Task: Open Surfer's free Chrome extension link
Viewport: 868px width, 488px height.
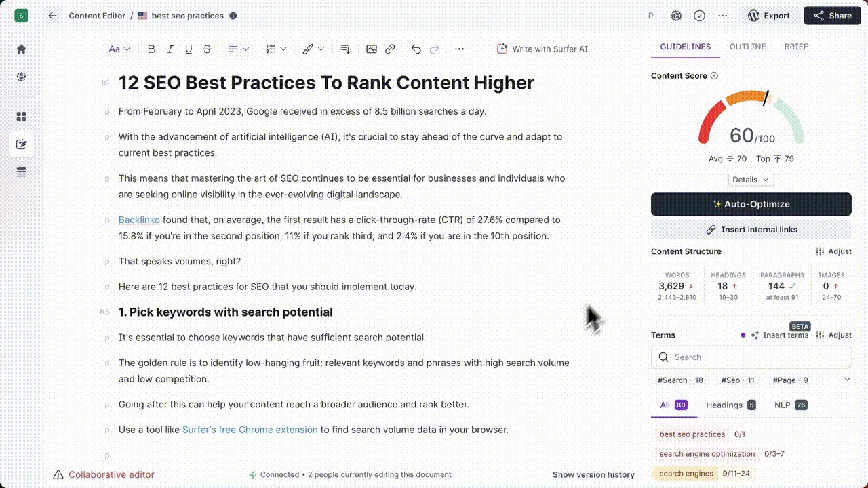Action: click(250, 430)
